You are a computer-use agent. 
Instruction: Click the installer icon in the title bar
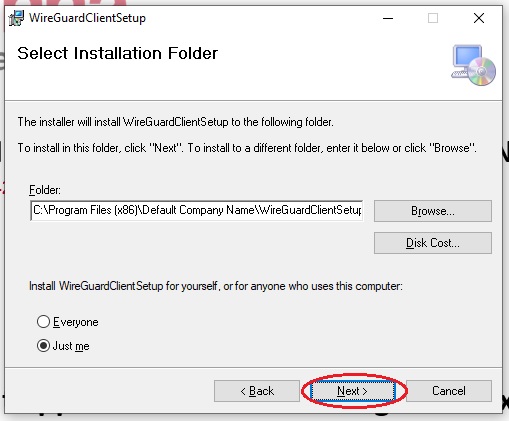[x=16, y=18]
